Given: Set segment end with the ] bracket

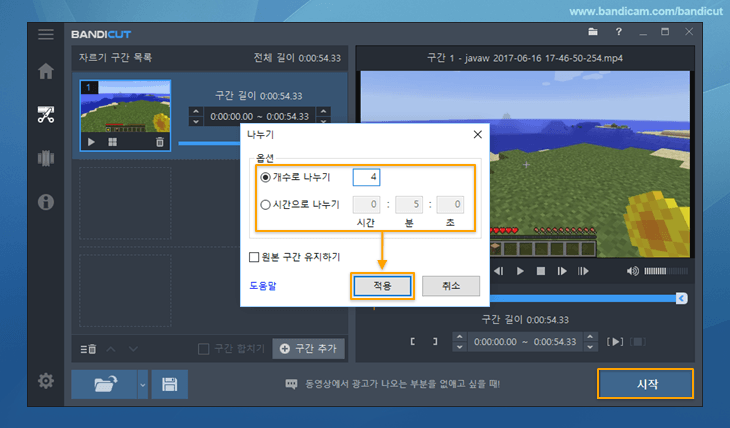Looking at the screenshot, I should pos(435,342).
